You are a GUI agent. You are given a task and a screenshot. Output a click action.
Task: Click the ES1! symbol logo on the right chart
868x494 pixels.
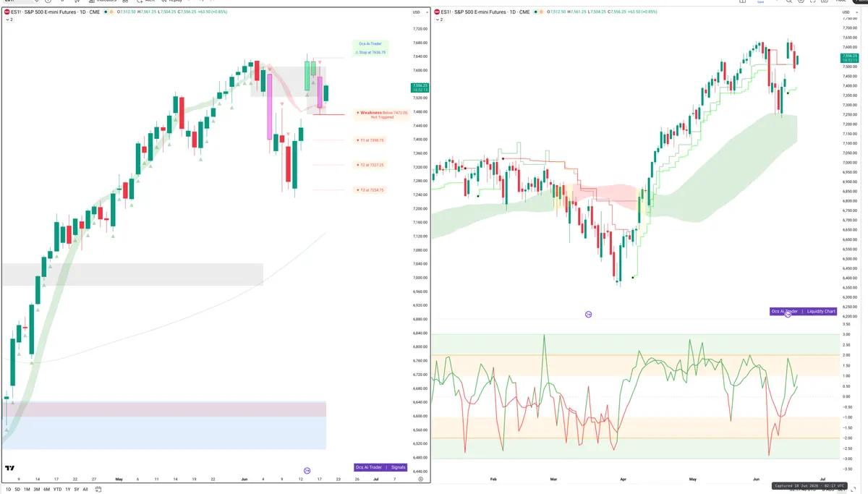click(x=437, y=12)
